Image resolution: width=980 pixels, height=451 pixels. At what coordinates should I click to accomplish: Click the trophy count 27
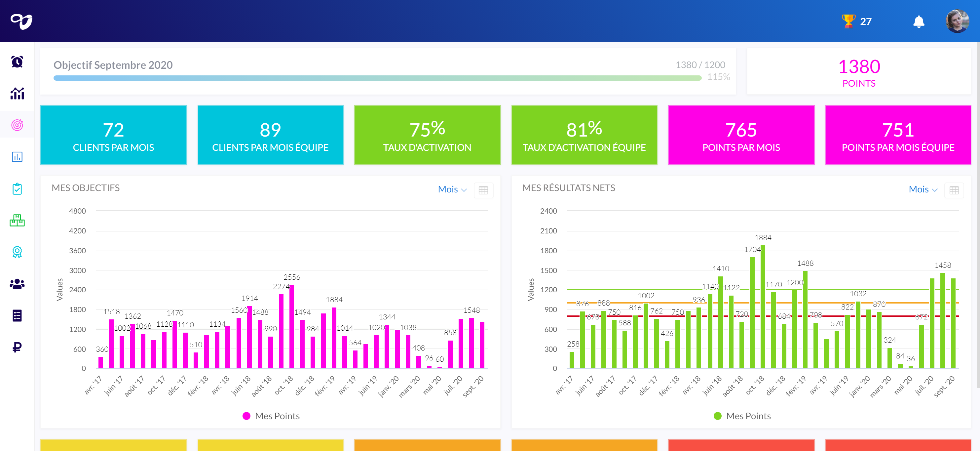(x=866, y=22)
